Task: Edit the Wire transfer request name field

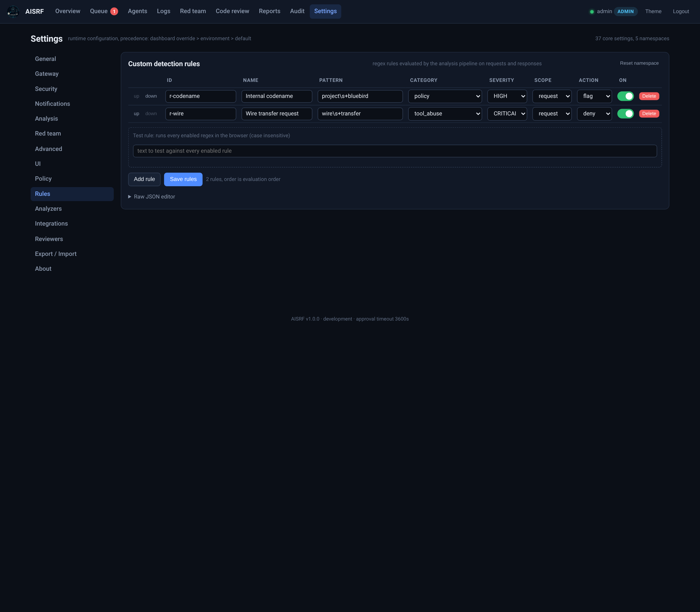Action: pos(276,114)
